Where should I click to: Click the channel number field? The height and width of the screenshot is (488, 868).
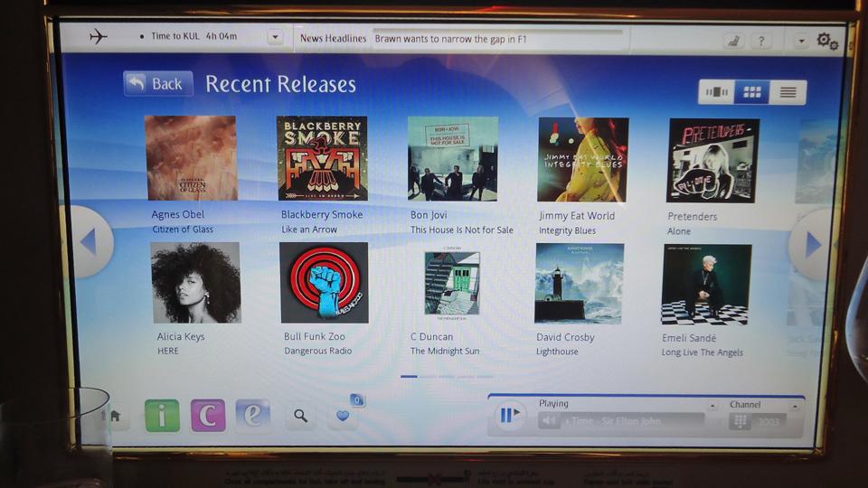click(769, 422)
